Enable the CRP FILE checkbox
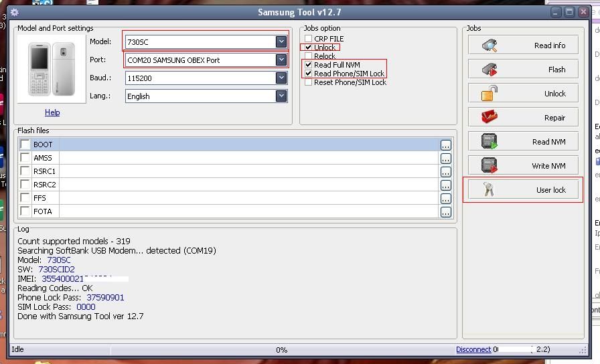The width and height of the screenshot is (600, 364). 309,39
